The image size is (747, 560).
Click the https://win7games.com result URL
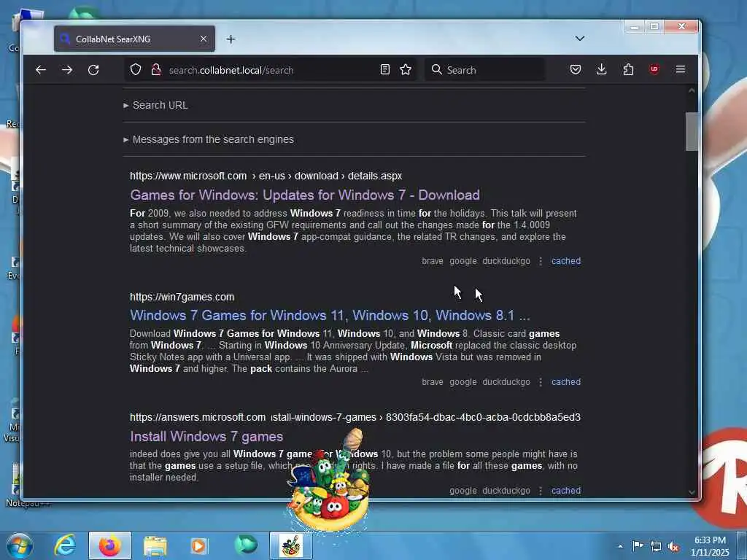pos(182,297)
